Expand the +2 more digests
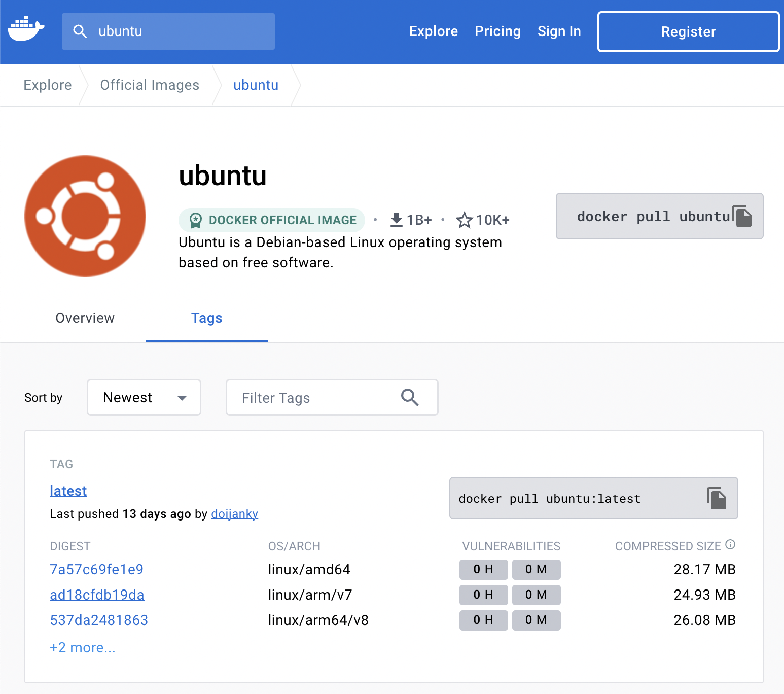 [83, 647]
